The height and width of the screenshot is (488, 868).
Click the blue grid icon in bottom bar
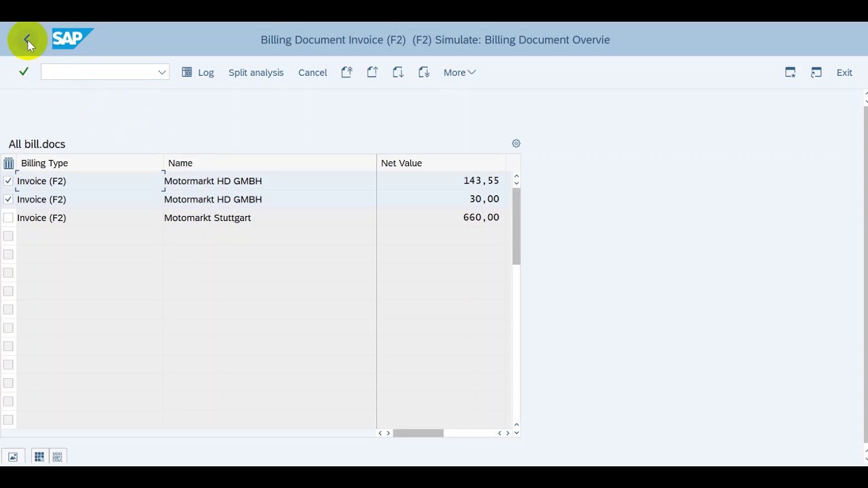39,457
